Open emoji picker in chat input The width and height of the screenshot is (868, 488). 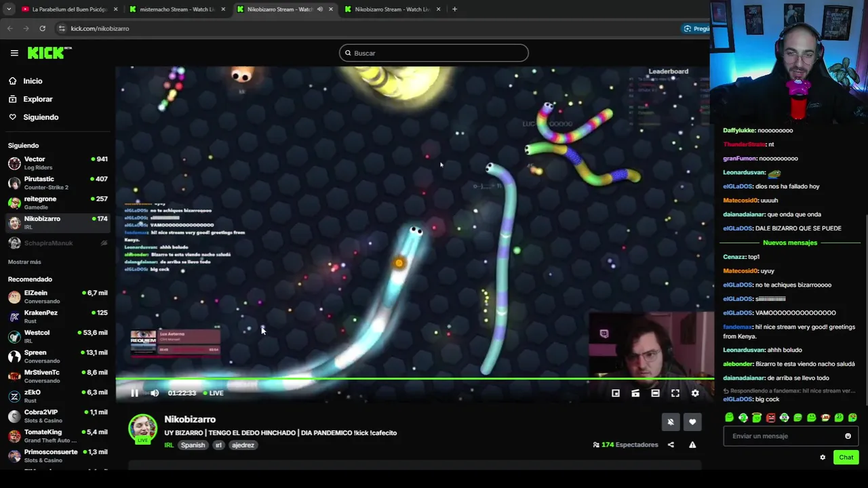[848, 436]
